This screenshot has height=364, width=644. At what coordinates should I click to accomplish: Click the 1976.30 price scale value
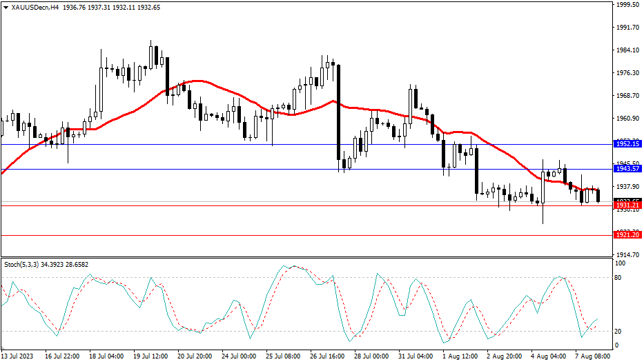(627, 73)
